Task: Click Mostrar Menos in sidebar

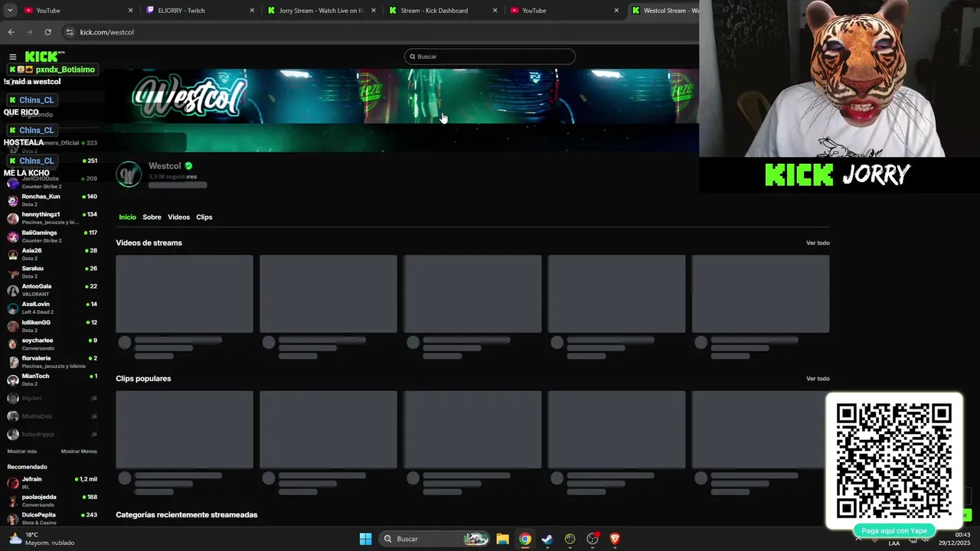Action: (x=79, y=452)
